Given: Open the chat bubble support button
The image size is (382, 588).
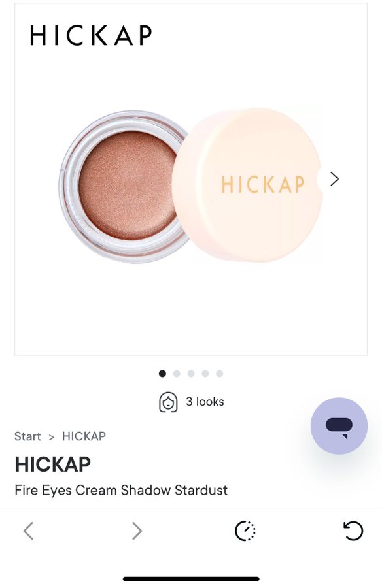Looking at the screenshot, I should 339,425.
